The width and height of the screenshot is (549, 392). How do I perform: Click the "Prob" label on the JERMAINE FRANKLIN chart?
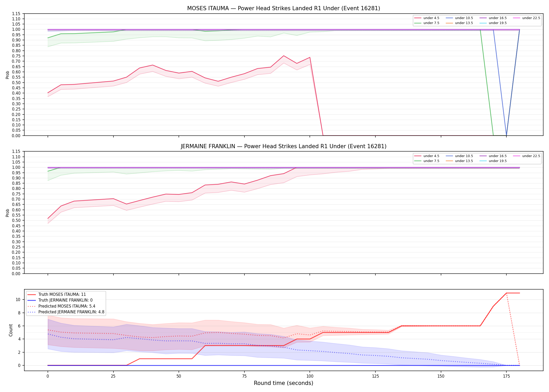(x=8, y=213)
